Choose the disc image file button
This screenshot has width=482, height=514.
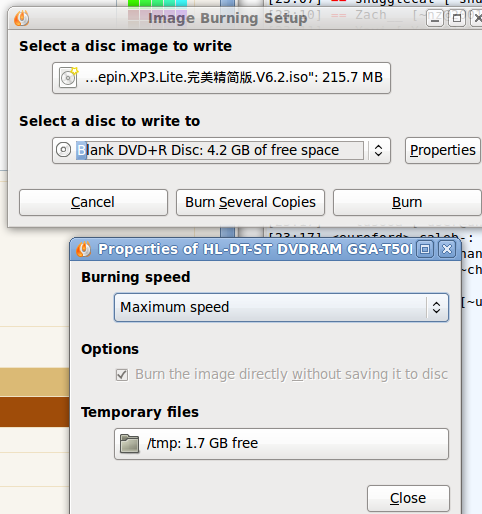click(x=221, y=78)
